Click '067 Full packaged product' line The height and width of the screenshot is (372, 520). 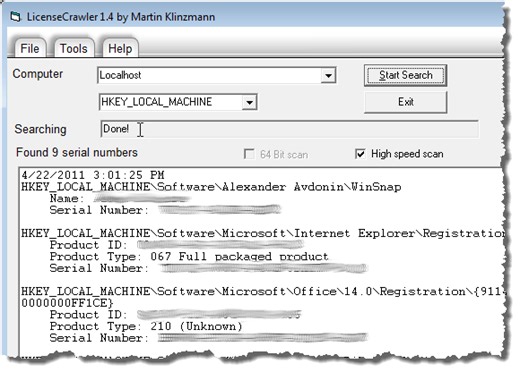[189, 257]
